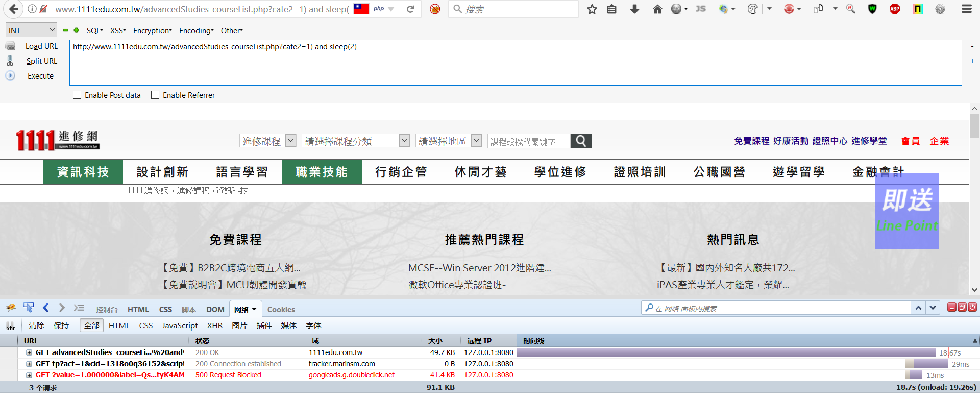Enable the Referrer checkbox
This screenshot has height=405, width=980.
(155, 95)
